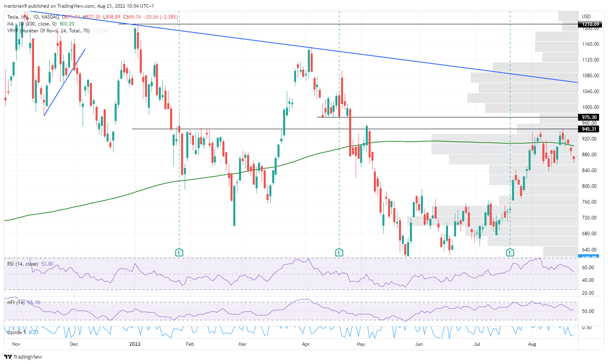Select the earnings "E" marker under mid-July
608x364 pixels.
[510, 252]
